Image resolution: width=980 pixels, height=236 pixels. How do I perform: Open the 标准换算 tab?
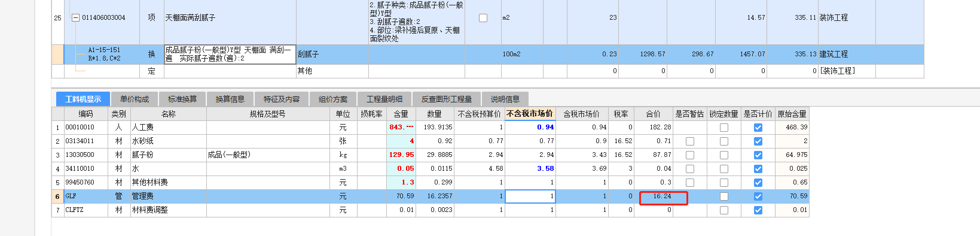182,99
